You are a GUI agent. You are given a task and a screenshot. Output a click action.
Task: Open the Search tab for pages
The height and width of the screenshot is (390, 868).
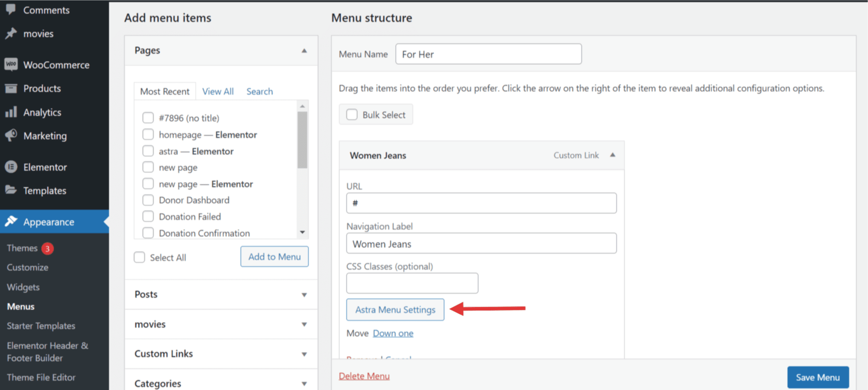coord(259,91)
